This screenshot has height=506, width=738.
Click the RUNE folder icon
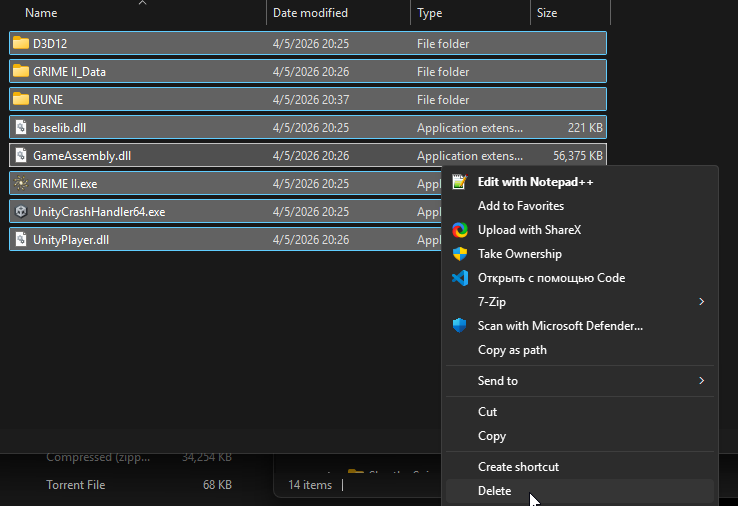click(21, 100)
